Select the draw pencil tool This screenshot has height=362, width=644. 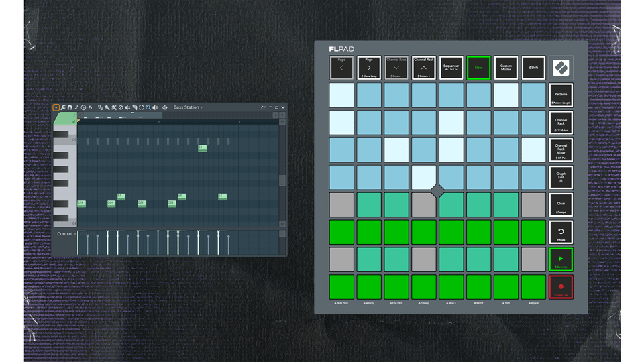tap(100, 107)
